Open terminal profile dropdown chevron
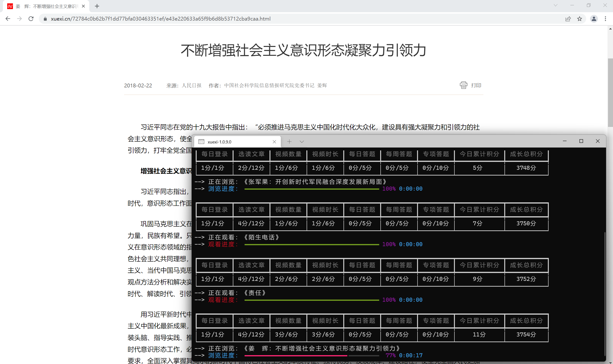This screenshot has height=364, width=613. [302, 142]
